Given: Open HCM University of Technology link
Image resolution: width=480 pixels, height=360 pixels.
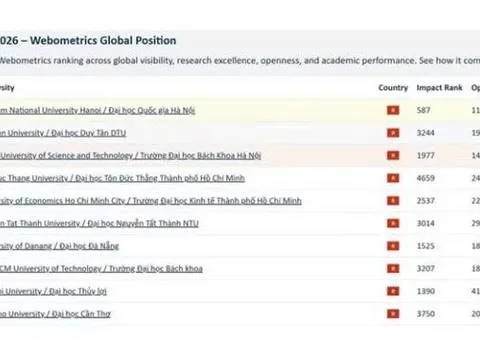Looking at the screenshot, I should pyautogui.click(x=101, y=269).
